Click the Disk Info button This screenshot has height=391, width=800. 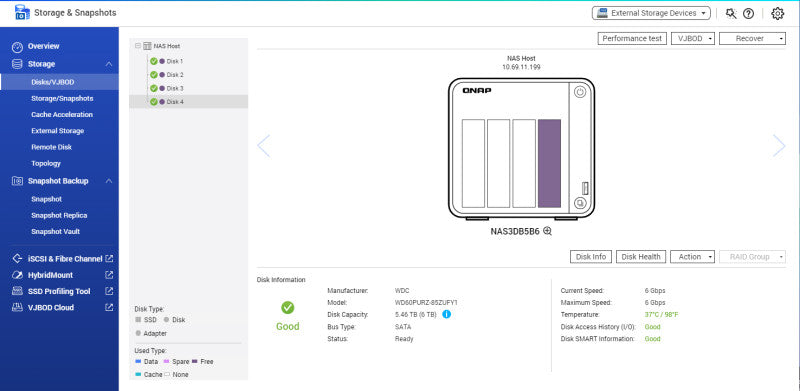click(x=591, y=257)
